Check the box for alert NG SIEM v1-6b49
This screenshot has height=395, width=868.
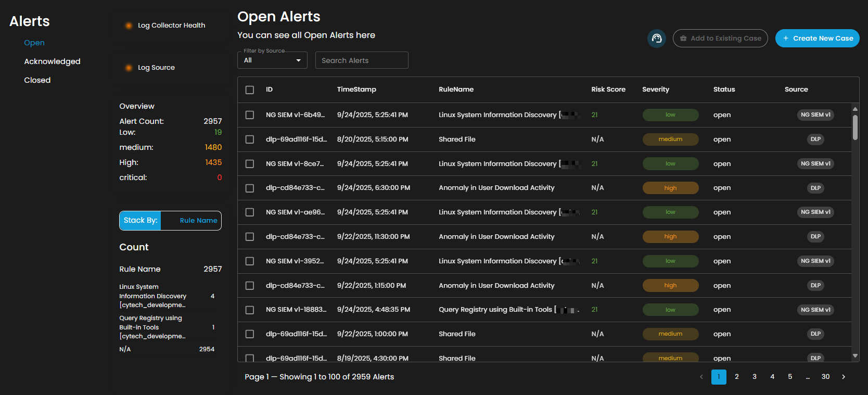tap(250, 115)
